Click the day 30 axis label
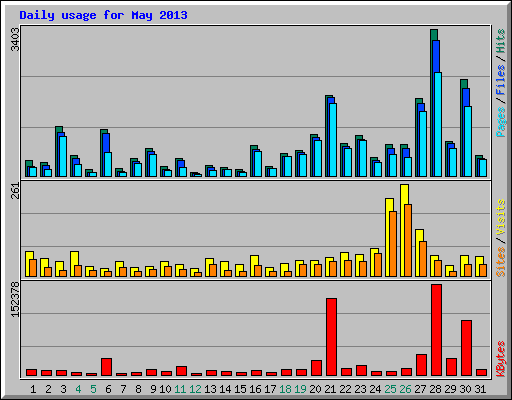Viewport: 512px width, 400px height. [465, 389]
